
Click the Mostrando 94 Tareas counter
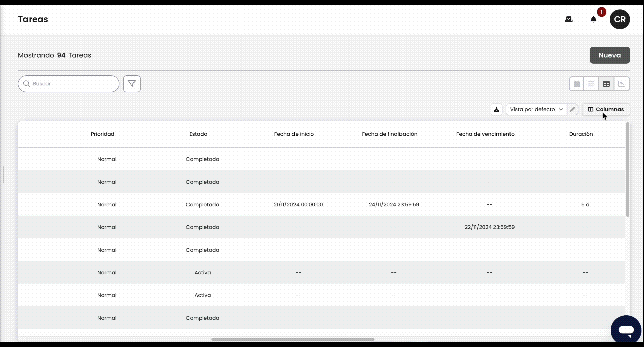point(55,55)
